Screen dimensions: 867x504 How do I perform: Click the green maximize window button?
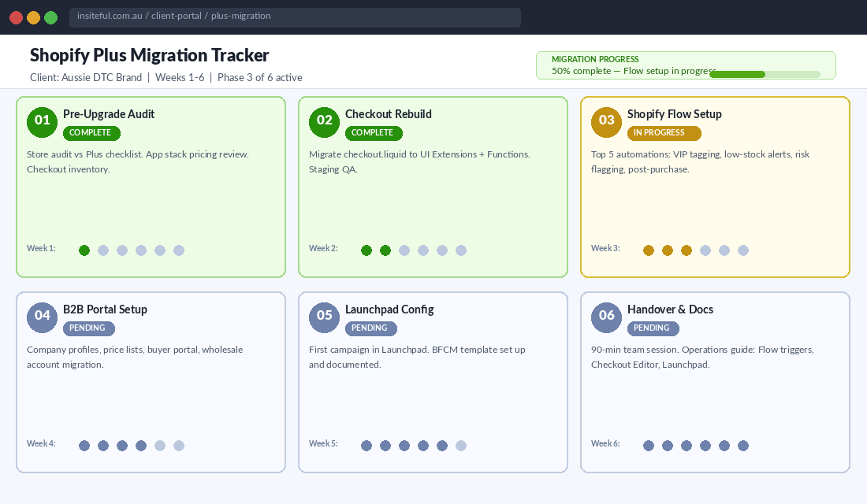pyautogui.click(x=51, y=17)
